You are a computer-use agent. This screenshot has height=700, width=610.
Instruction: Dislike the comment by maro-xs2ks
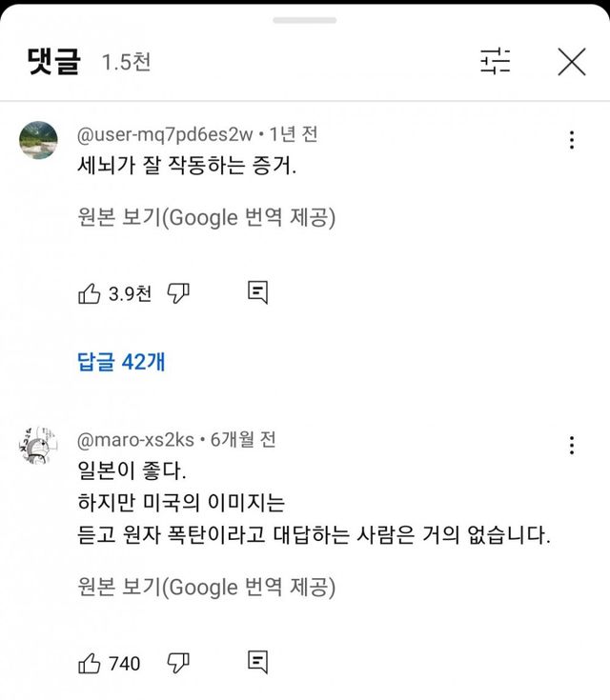[x=178, y=662]
